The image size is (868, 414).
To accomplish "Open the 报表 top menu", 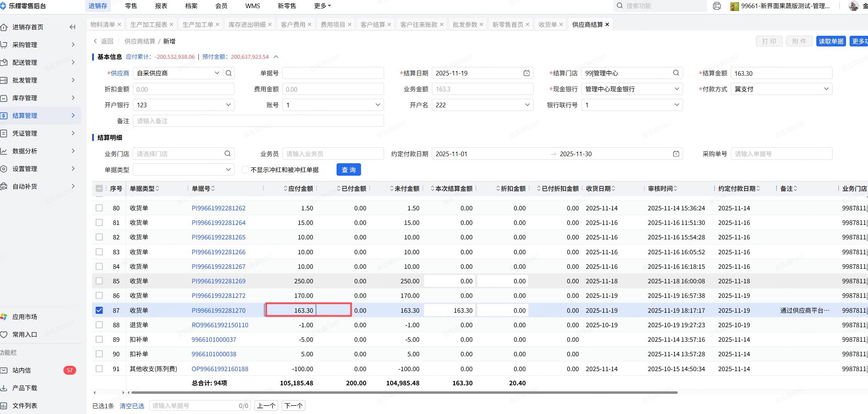I will (161, 6).
